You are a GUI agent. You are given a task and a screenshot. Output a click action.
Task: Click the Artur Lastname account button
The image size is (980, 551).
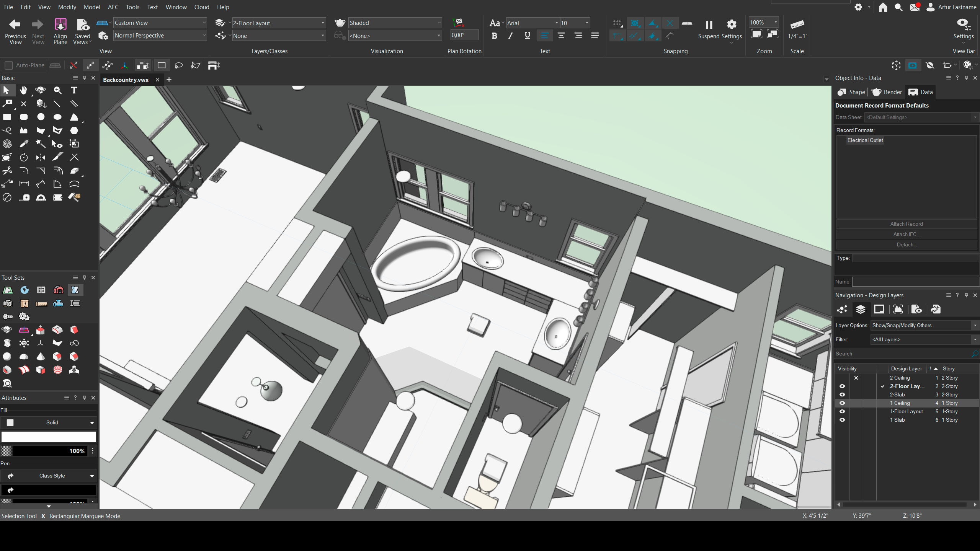click(x=951, y=7)
